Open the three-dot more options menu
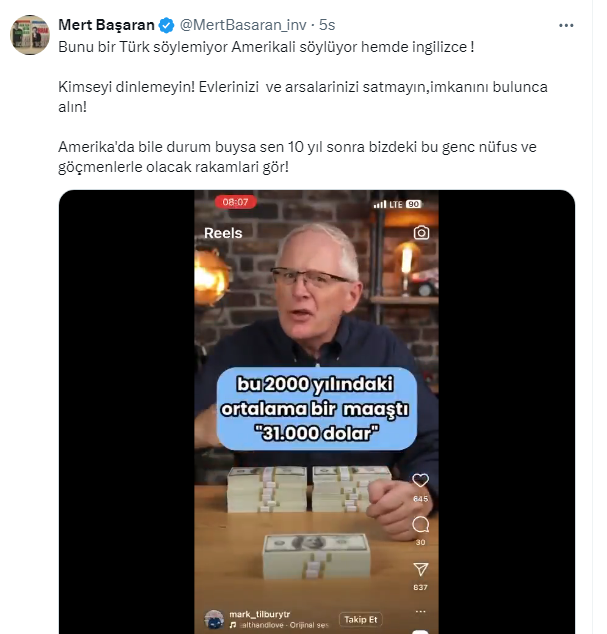 566,25
